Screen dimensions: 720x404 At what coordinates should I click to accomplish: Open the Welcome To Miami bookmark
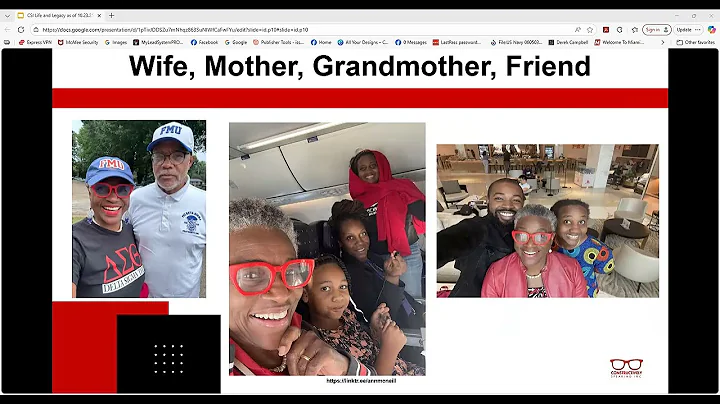coord(620,42)
